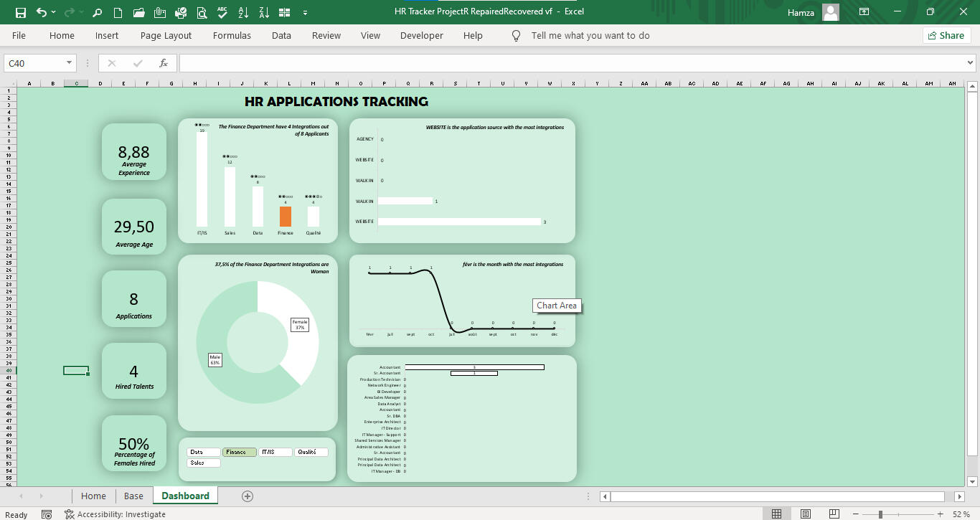
Task: Open the Name Box dropdown arrow
Action: click(x=69, y=63)
